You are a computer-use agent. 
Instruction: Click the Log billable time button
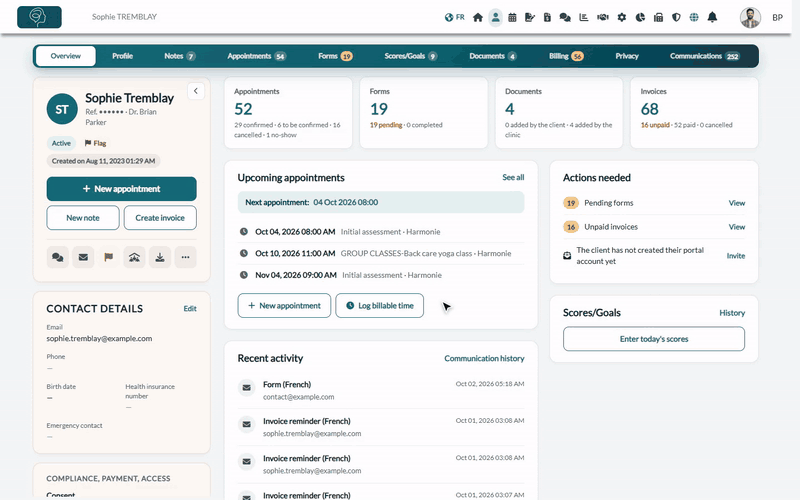[x=380, y=306]
